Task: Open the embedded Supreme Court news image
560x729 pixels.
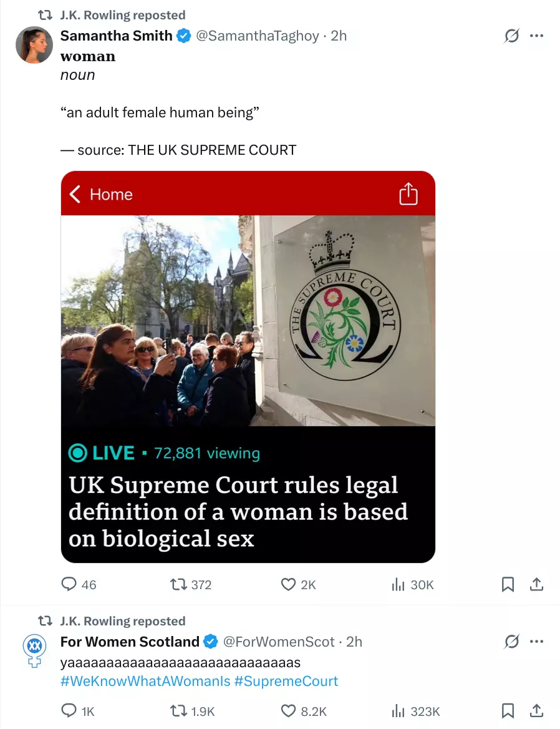Action: click(248, 367)
